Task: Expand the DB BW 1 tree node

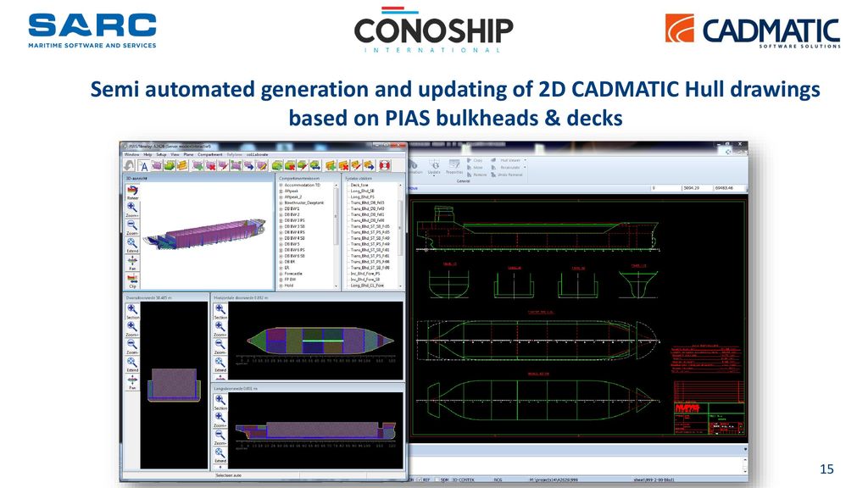Action: click(281, 208)
